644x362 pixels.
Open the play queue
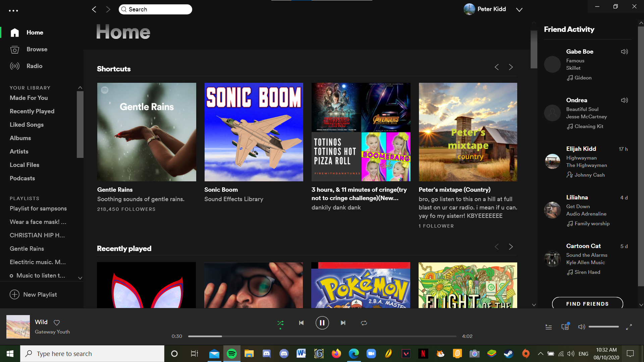[x=549, y=327]
